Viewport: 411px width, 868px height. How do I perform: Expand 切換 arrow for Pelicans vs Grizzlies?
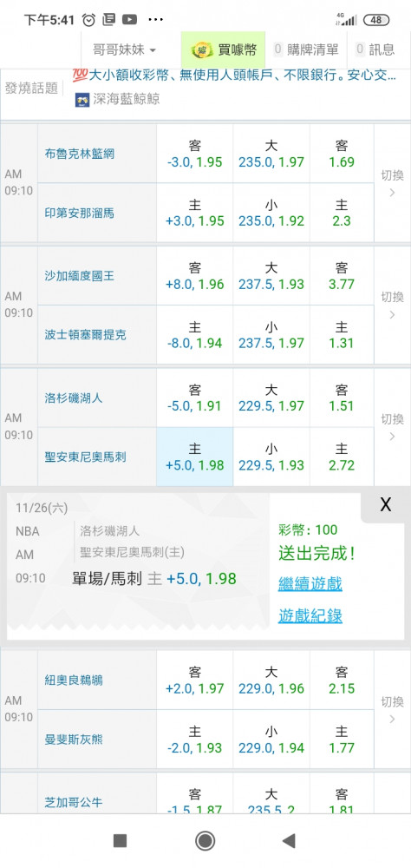(392, 710)
